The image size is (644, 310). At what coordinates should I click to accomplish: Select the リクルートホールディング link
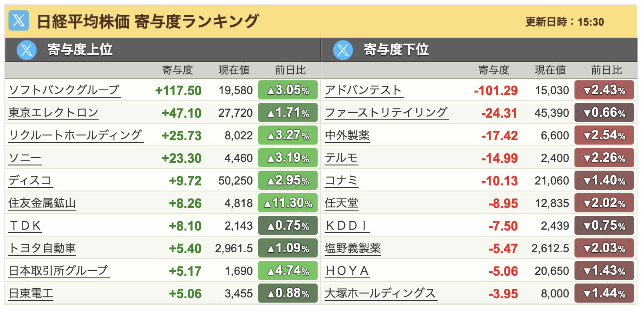point(75,135)
